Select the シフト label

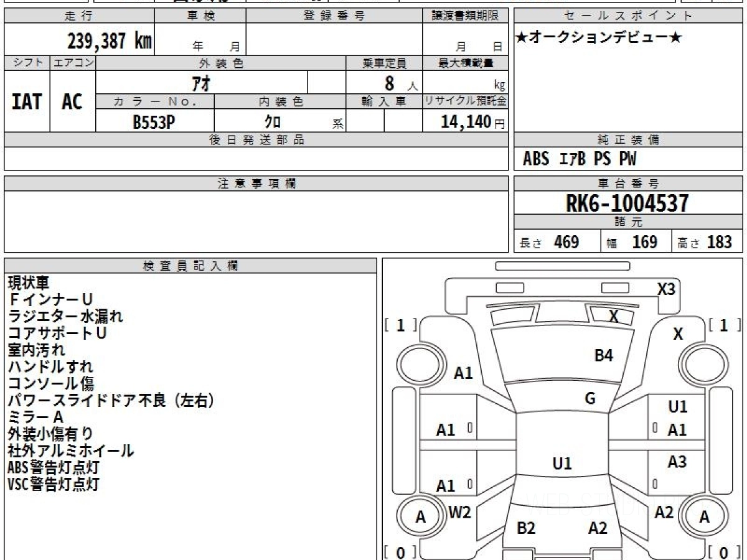[27, 63]
